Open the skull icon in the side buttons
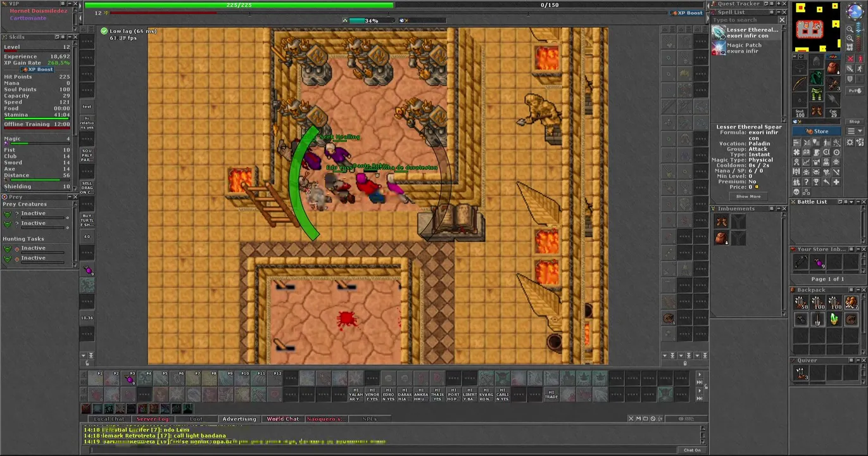The image size is (868, 456). tap(797, 191)
